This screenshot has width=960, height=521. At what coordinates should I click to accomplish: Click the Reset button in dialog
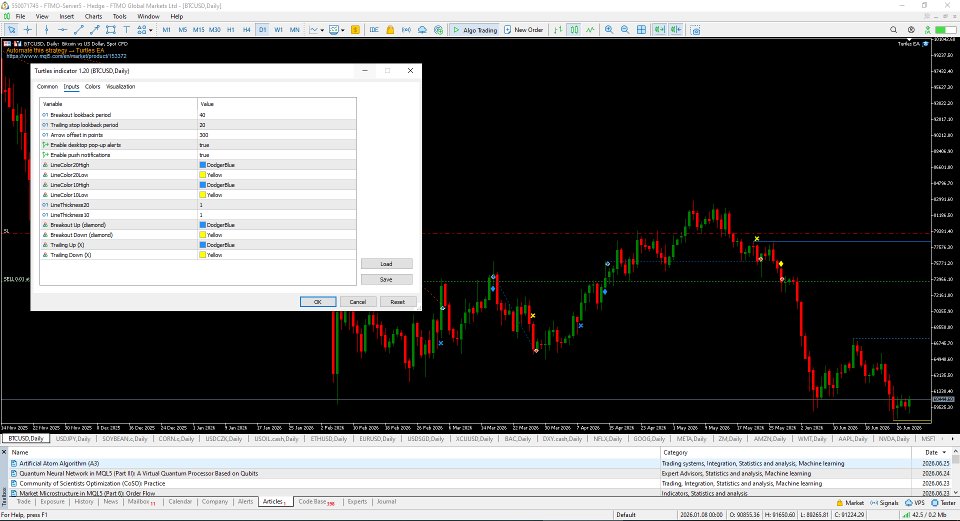(x=397, y=301)
